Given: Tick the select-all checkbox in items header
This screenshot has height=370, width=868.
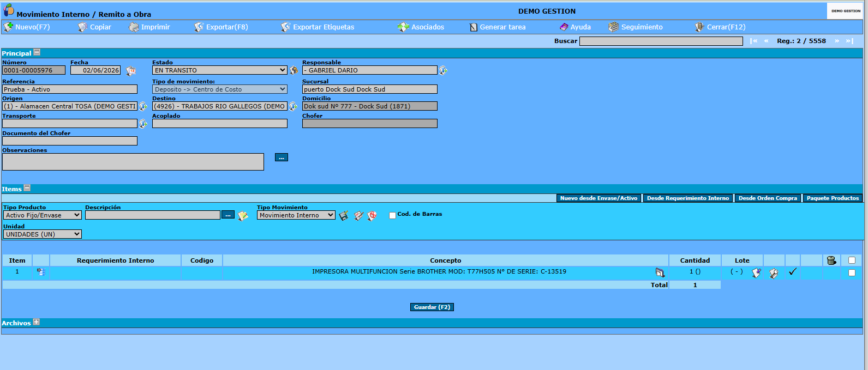Looking at the screenshot, I should [852, 260].
